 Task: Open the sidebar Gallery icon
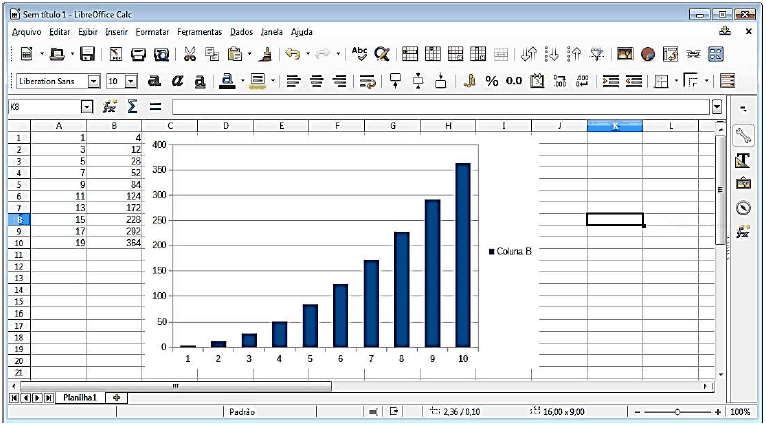pos(743,184)
